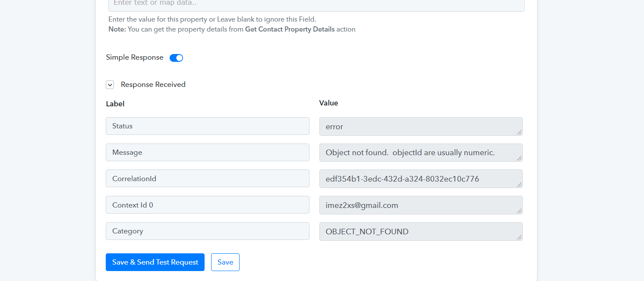Grab resize handle of error value box
This screenshot has width=644, height=281.
click(519, 132)
